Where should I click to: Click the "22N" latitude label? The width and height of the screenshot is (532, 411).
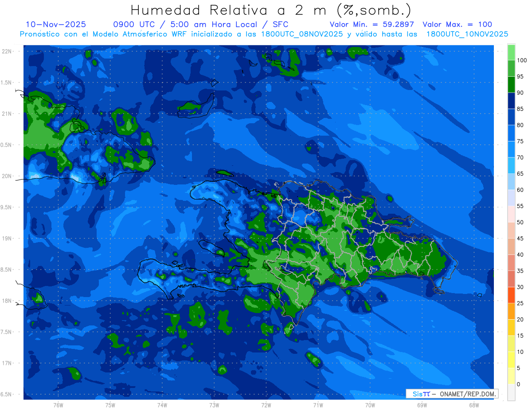tap(7, 51)
